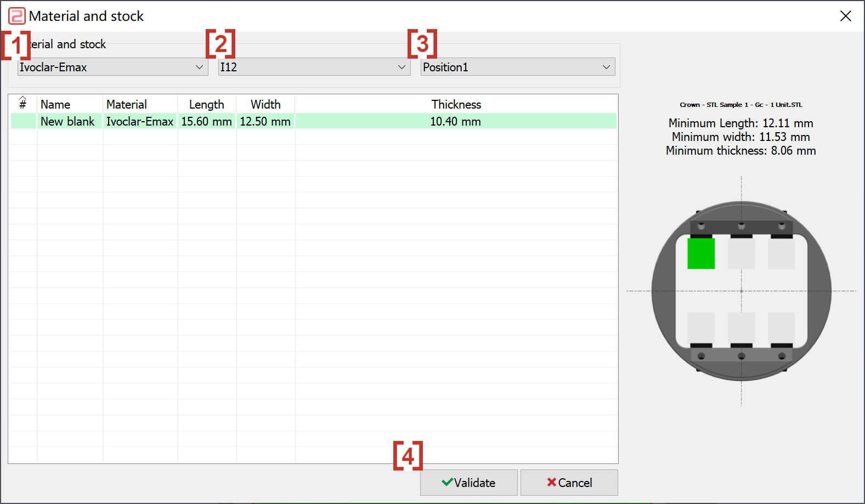
Task: Click the red X icon on Cancel
Action: point(552,482)
